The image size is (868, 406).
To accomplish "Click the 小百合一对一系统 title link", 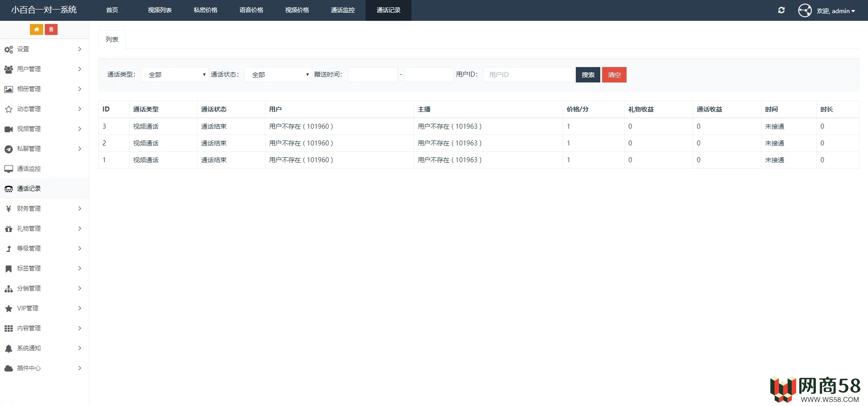I will tap(44, 10).
